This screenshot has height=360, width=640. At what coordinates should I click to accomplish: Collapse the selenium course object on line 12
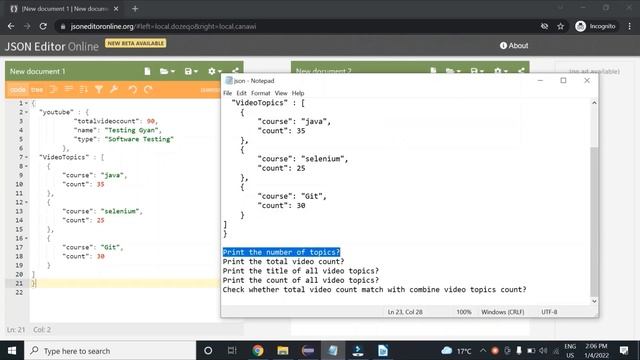27,202
